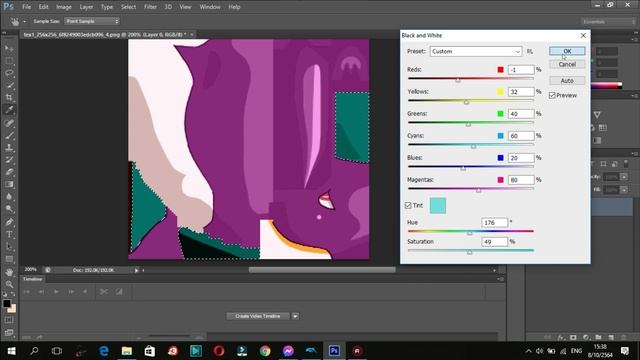The height and width of the screenshot is (360, 640).
Task: Select the Crop tool
Action: (x=9, y=98)
